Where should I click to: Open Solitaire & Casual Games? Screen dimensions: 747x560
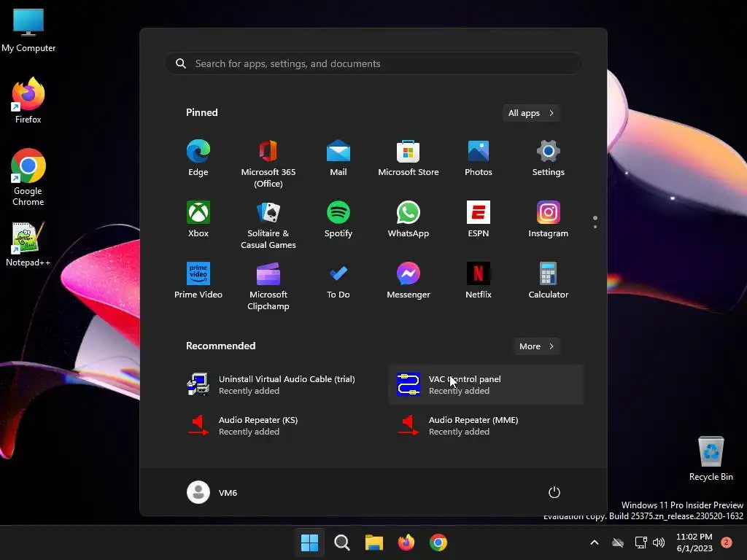click(268, 225)
